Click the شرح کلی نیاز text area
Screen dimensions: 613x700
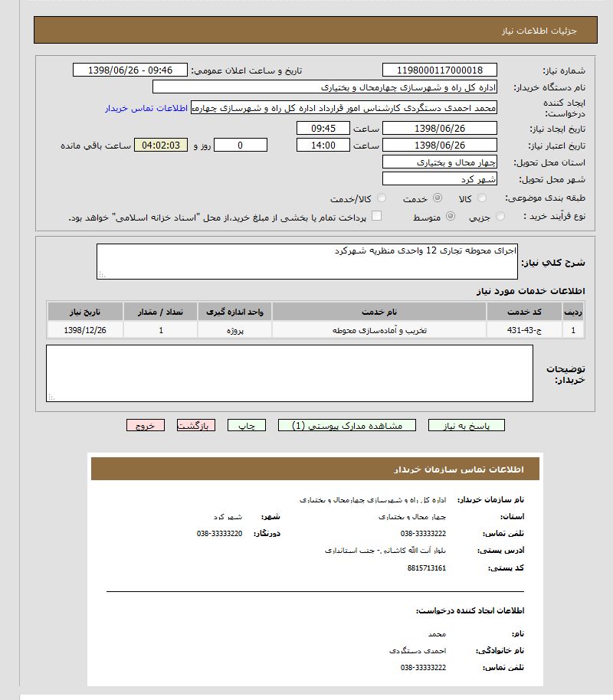coord(306,261)
